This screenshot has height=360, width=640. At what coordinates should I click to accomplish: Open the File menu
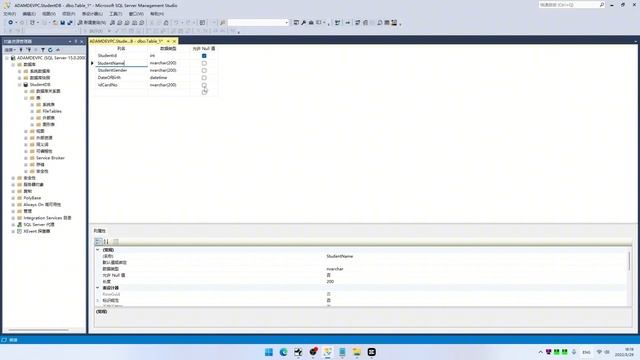[x=10, y=14]
